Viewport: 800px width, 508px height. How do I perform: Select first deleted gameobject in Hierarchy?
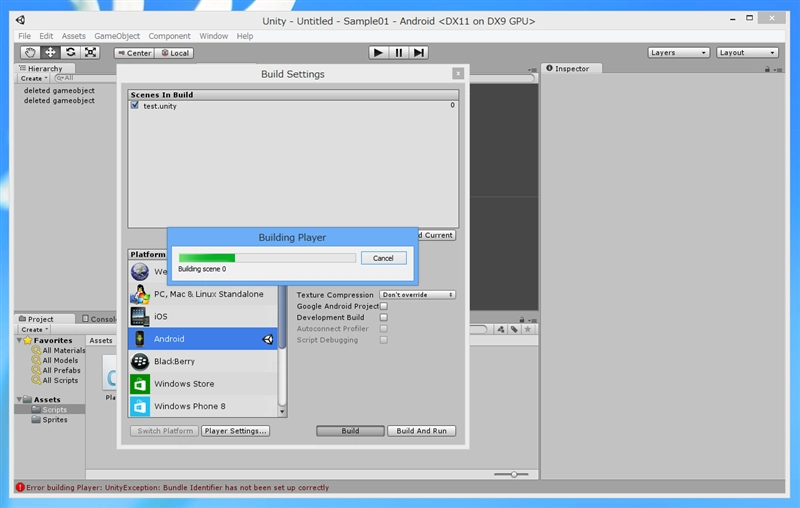[59, 90]
